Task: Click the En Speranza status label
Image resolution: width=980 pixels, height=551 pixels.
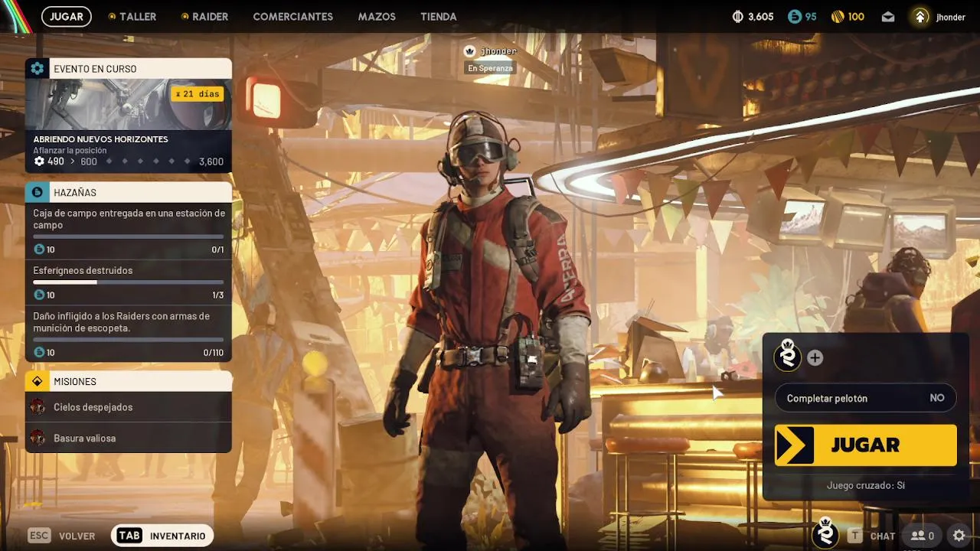Action: [490, 68]
